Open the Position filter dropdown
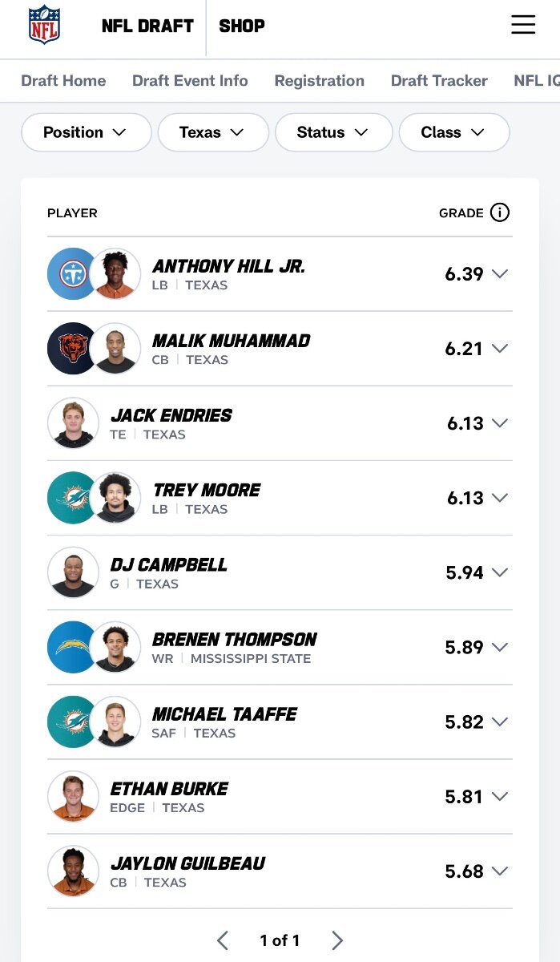The height and width of the screenshot is (962, 560). pos(86,132)
